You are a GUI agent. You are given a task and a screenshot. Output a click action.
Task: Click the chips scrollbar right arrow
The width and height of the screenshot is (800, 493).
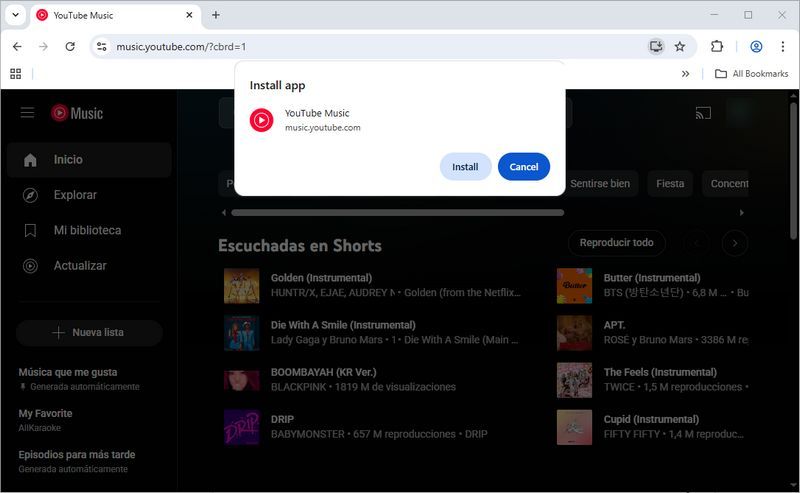click(742, 213)
